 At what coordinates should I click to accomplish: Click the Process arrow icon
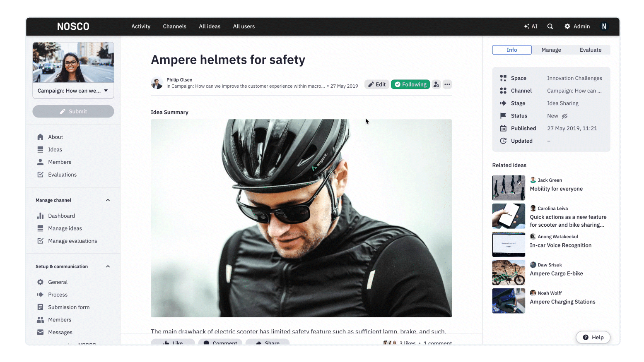40,295
